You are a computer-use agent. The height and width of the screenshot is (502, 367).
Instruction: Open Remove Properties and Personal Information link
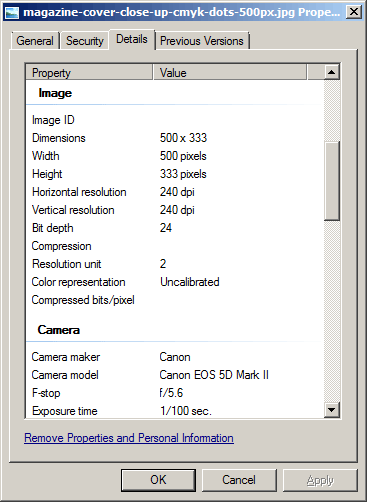click(129, 438)
